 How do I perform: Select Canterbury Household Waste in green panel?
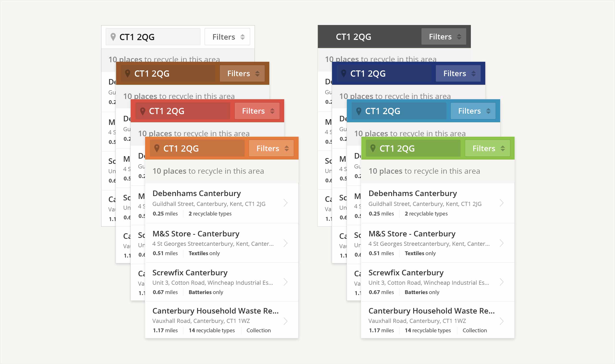[x=431, y=311]
